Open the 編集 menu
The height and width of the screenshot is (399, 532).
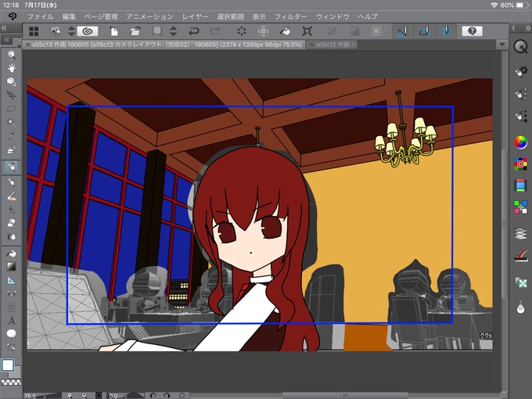(69, 16)
